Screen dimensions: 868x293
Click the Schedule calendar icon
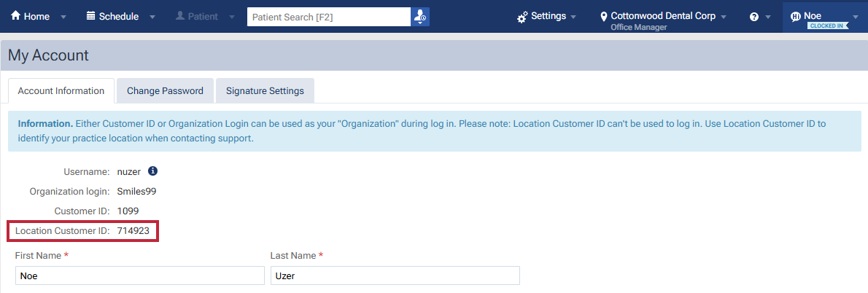pyautogui.click(x=91, y=16)
